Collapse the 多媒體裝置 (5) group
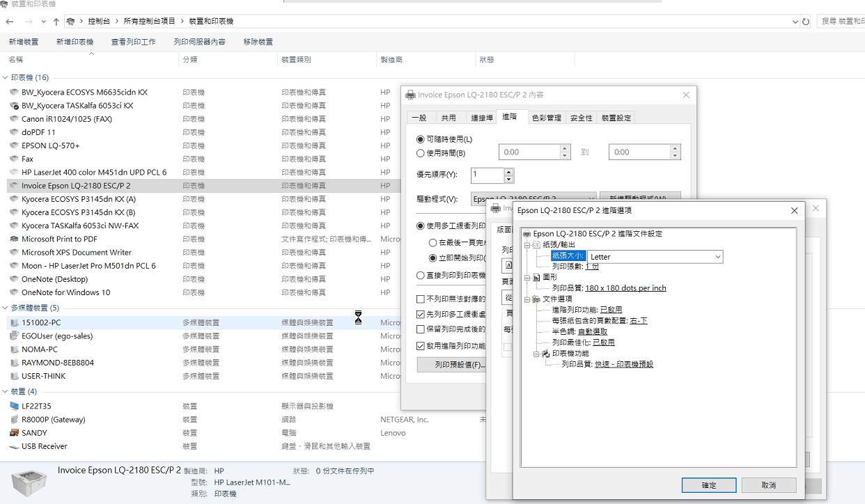 click(x=6, y=308)
